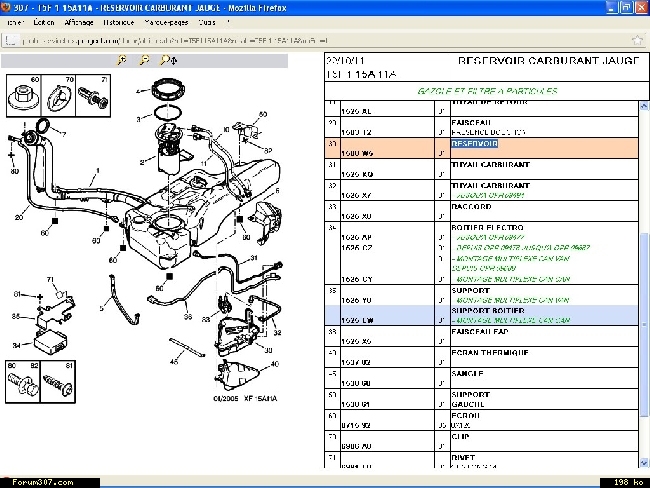Open the Historique menu

coord(119,22)
